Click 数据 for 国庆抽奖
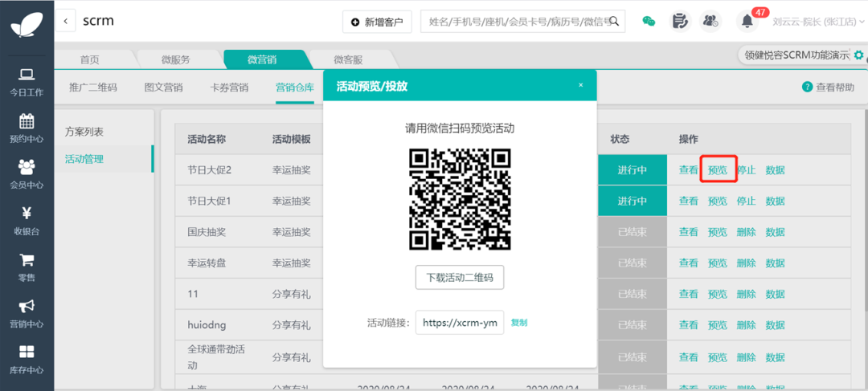The width and height of the screenshot is (868, 391). (775, 232)
